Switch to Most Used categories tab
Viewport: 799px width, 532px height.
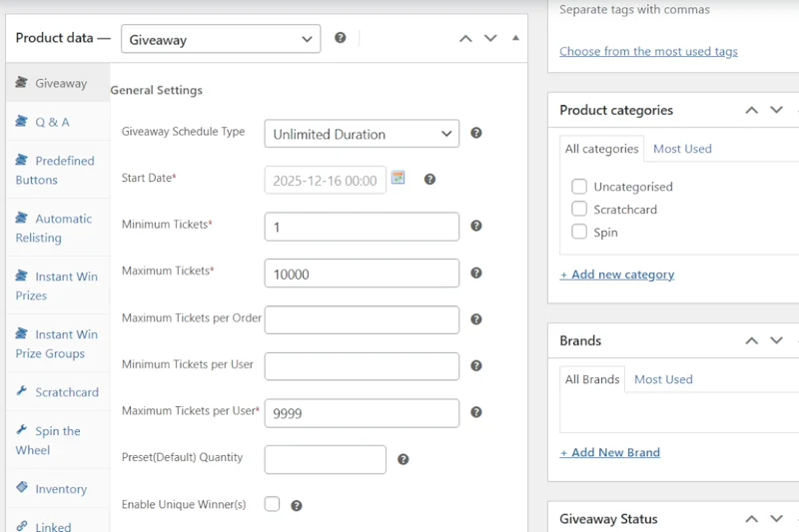click(682, 149)
